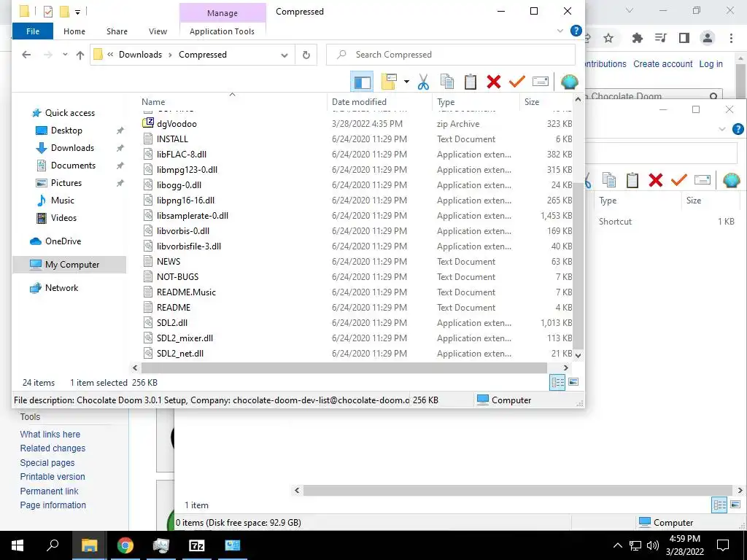This screenshot has height=560, width=747.
Task: Open 7-Zip from the taskbar
Action: (x=197, y=545)
